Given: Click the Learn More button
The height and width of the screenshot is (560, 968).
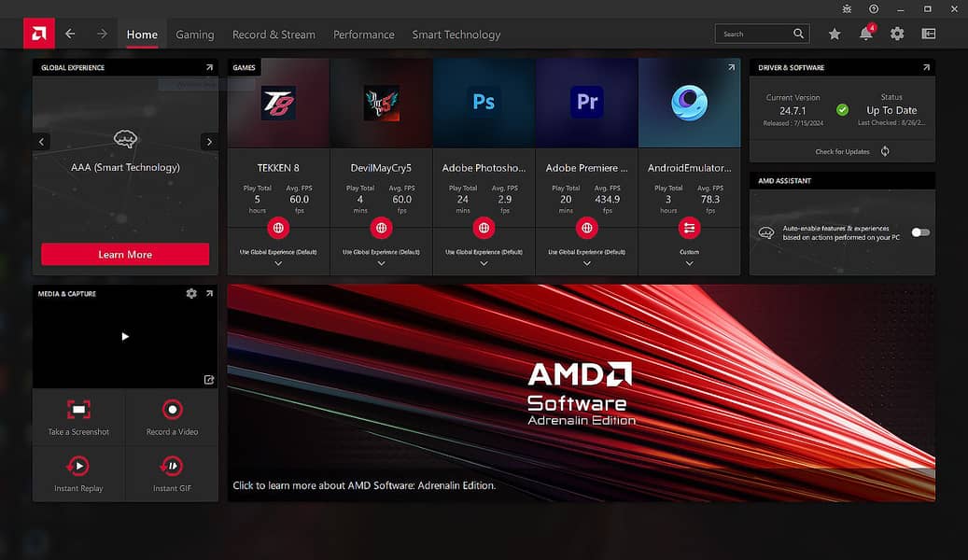Looking at the screenshot, I should [x=125, y=255].
